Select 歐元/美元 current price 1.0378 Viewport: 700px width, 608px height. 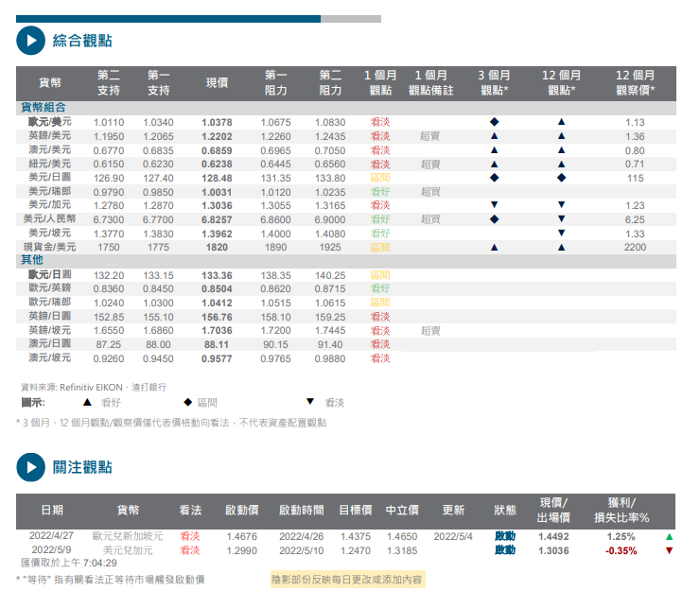(217, 122)
